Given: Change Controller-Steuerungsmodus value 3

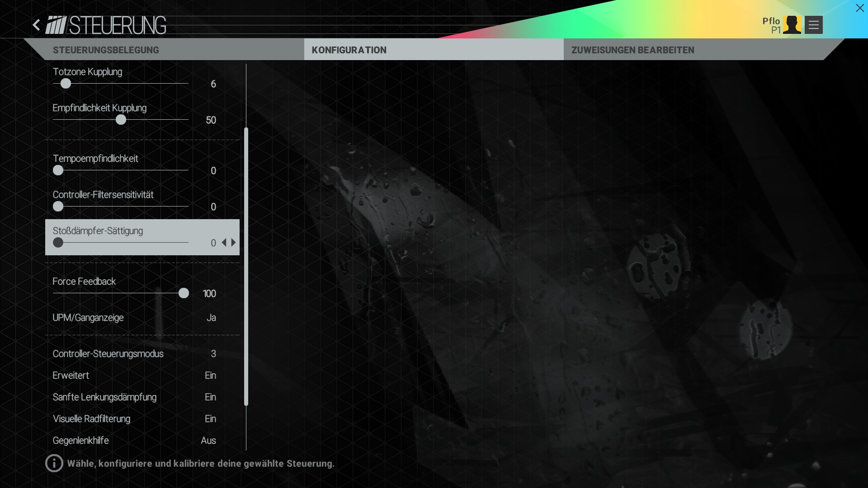Looking at the screenshot, I should pos(213,354).
